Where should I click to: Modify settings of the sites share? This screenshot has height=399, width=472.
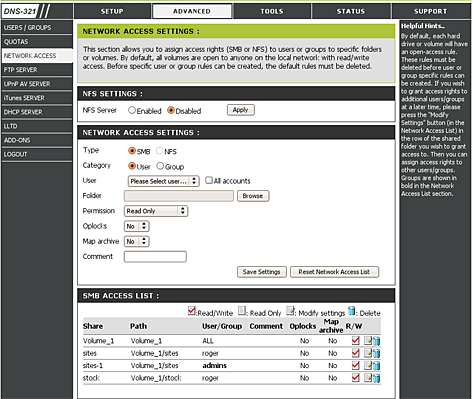coord(368,353)
